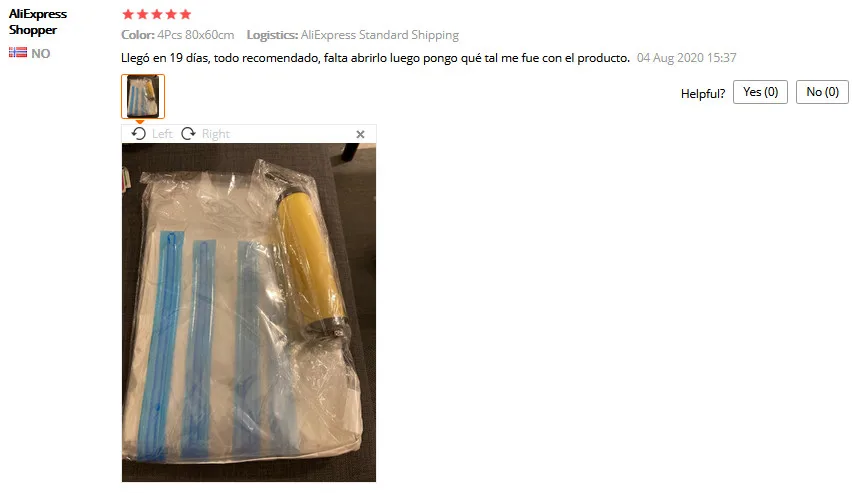The width and height of the screenshot is (852, 493).
Task: Click the rotate left arrow icon
Action: pos(139,134)
